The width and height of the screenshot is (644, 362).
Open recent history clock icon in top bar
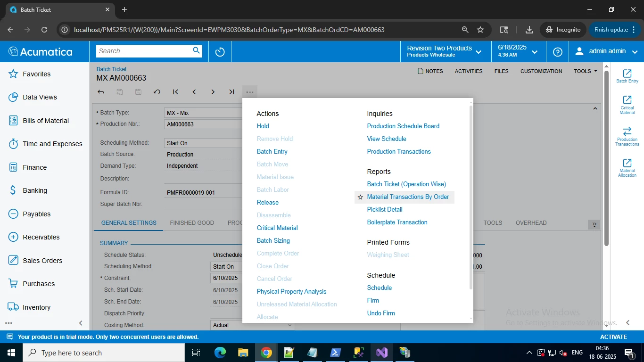pyautogui.click(x=220, y=51)
